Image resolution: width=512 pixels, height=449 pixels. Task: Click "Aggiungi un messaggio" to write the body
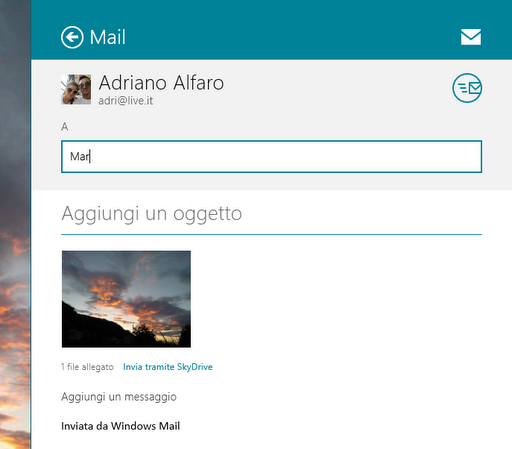[119, 397]
